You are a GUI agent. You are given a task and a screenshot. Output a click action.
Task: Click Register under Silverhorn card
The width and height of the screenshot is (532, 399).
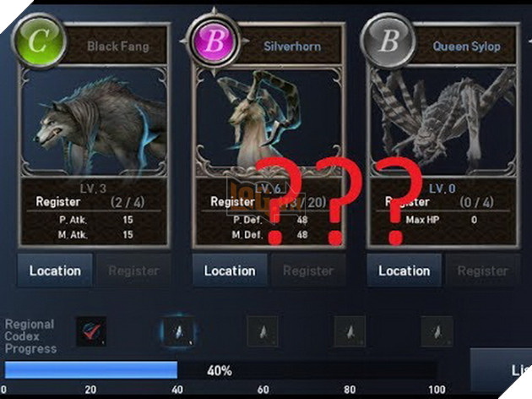[308, 271]
